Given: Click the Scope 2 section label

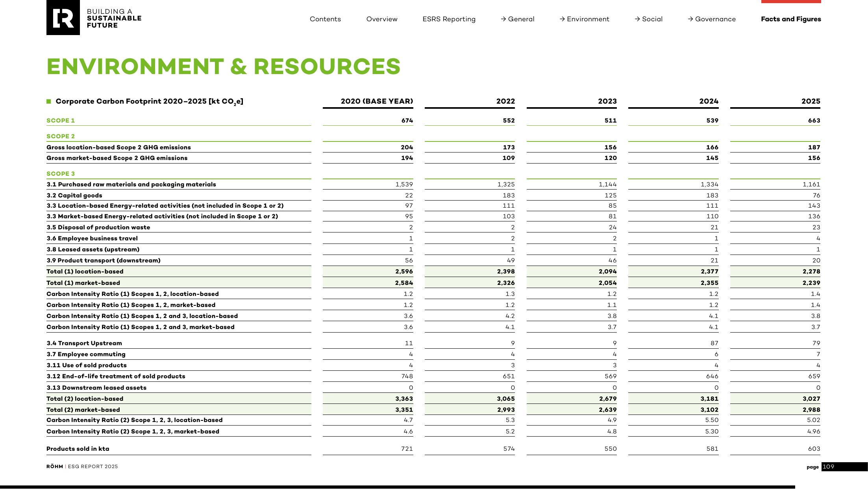Looking at the screenshot, I should pos(61,136).
